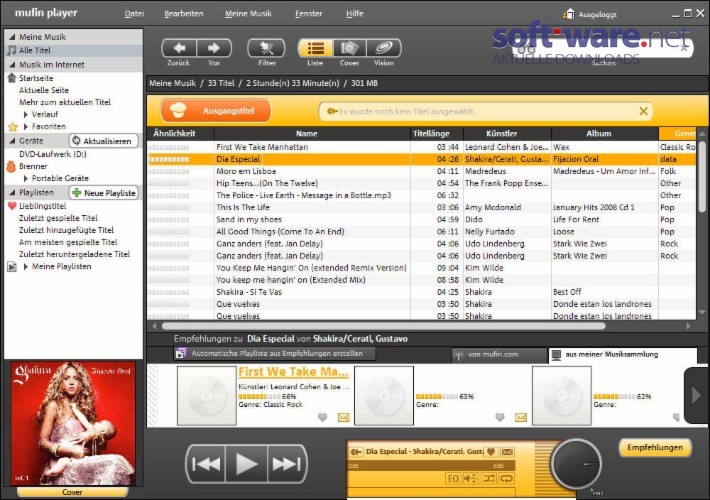This screenshot has height=500, width=710.
Task: Open First We Take Ma... recommendation link
Action: [293, 372]
